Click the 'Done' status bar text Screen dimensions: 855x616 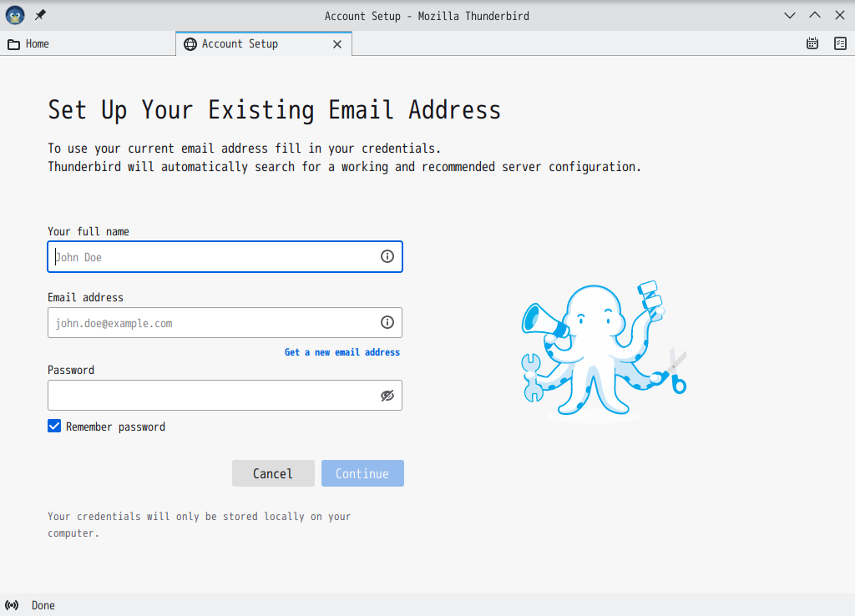pos(43,605)
